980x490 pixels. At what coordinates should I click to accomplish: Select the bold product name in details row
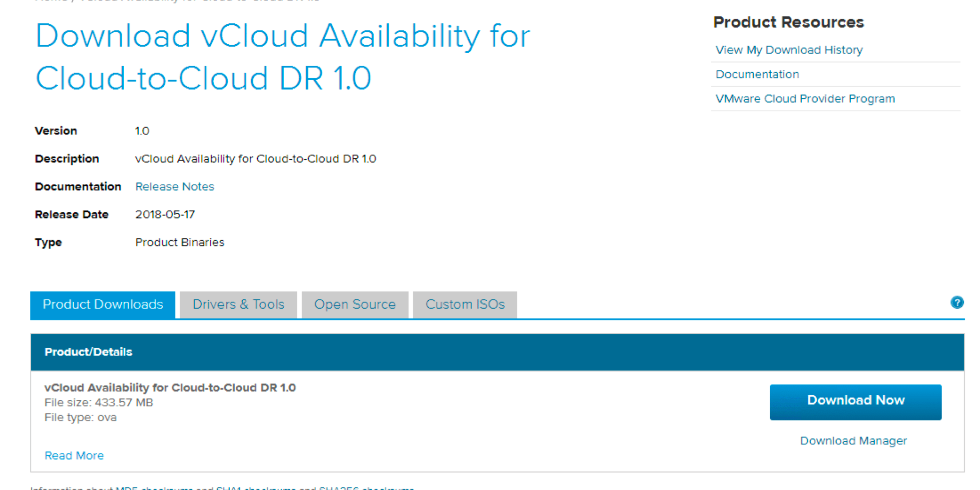170,387
